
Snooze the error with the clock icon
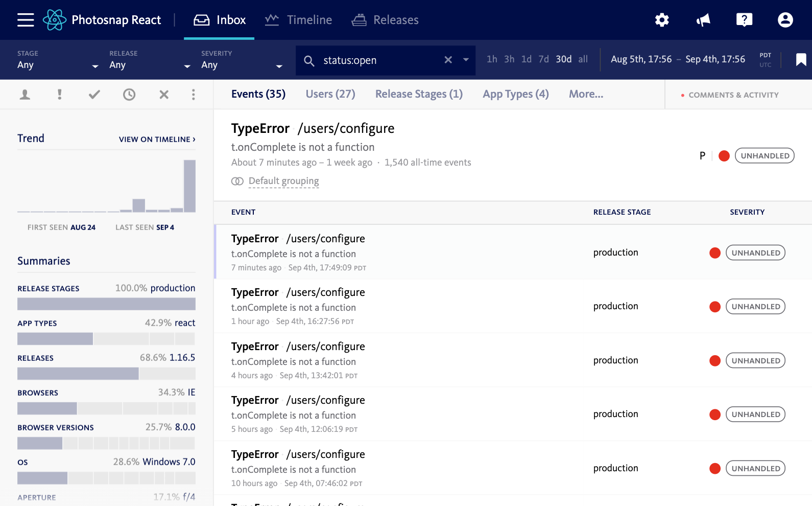129,95
